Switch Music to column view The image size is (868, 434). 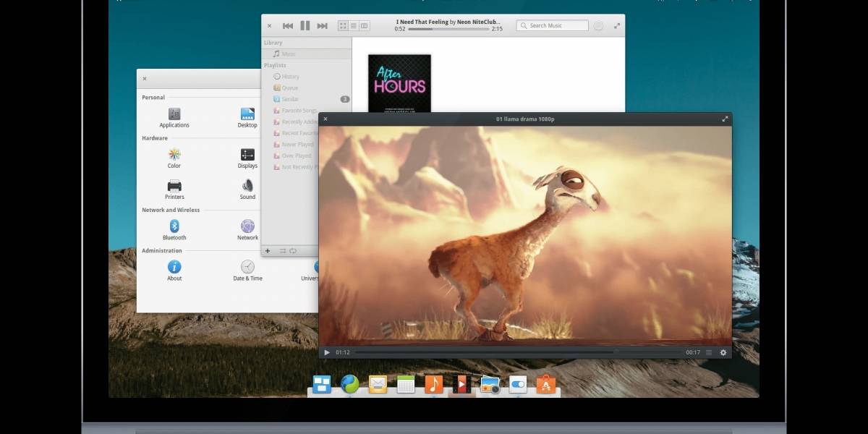(364, 26)
